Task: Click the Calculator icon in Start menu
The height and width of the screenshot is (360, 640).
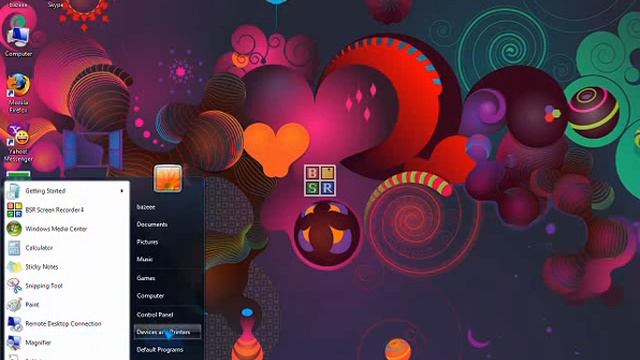Action: point(14,248)
